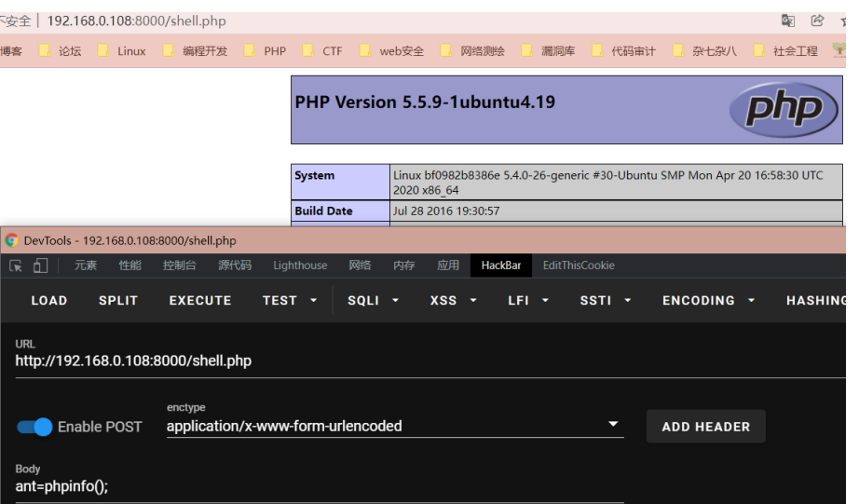Click the HackBar URL input field
Viewport: 859px width, 504px height.
(430, 361)
